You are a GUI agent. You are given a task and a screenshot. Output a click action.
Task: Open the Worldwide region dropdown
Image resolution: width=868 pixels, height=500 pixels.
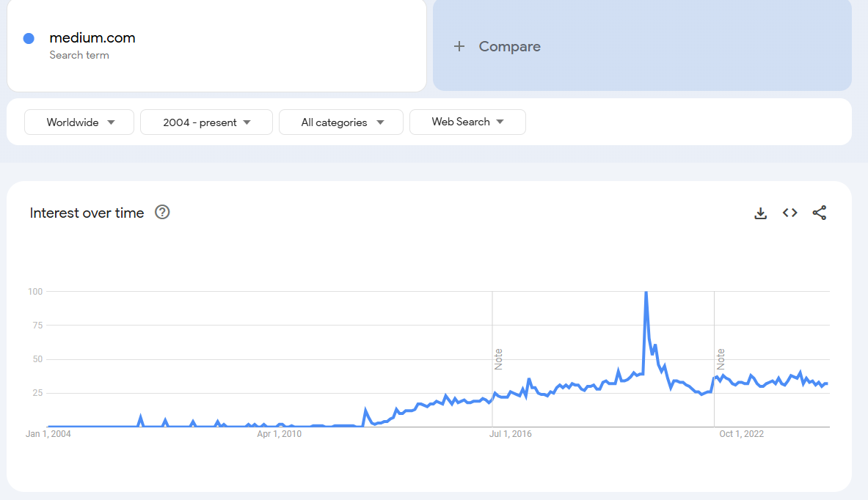tap(79, 122)
